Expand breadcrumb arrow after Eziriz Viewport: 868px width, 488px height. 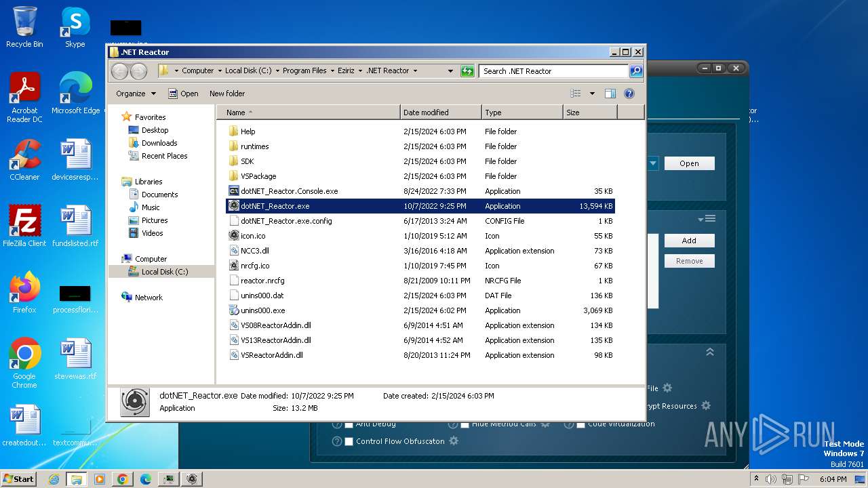pos(361,70)
